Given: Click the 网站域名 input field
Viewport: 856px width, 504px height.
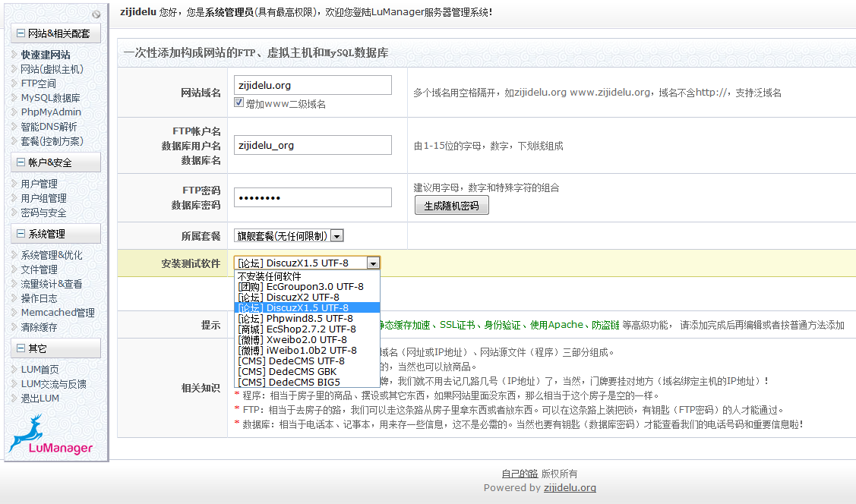Looking at the screenshot, I should 312,85.
